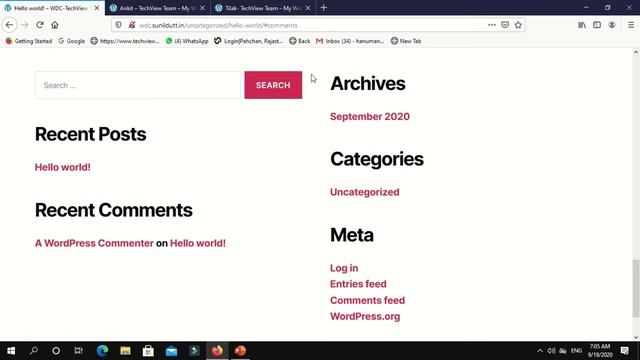Image resolution: width=640 pixels, height=360 pixels.
Task: Open PowerPoint from the taskbar
Action: [240, 351]
